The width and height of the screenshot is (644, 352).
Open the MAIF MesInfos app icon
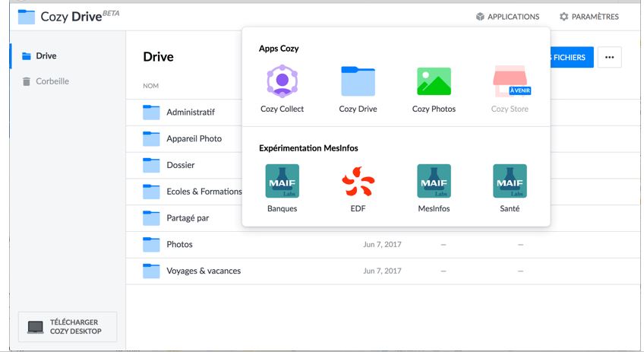click(x=434, y=181)
